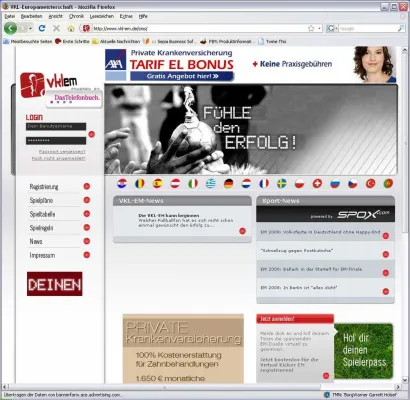This screenshot has height=400, width=410.
Task: Open the back/forward history dropdown arrow
Action: click(x=30, y=29)
